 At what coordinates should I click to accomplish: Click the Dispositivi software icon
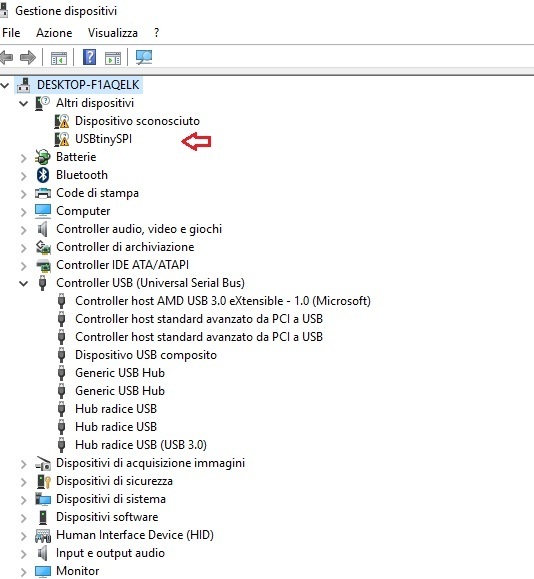click(x=43, y=517)
